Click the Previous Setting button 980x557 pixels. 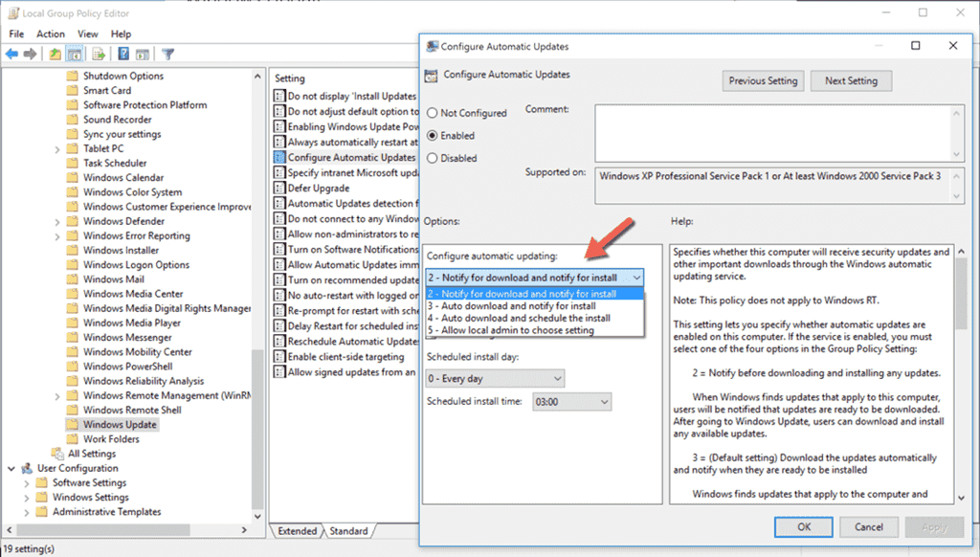coord(763,80)
